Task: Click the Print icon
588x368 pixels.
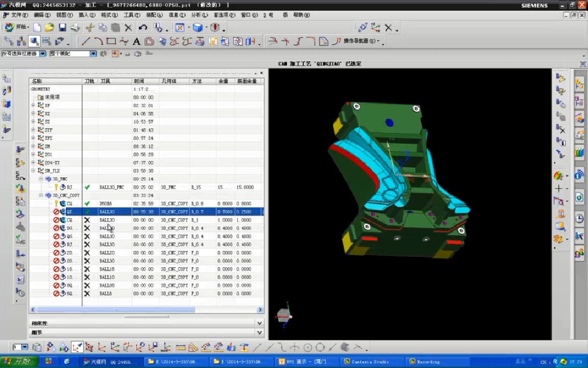Action: coord(75,28)
